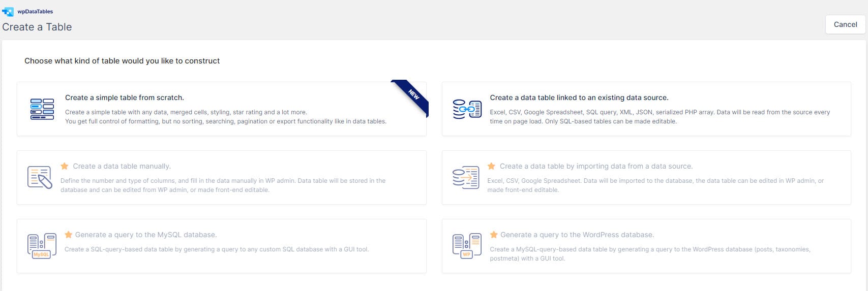This screenshot has width=868, height=291.
Task: Choose 'Create a data table linked to existing data source'
Action: pyautogui.click(x=579, y=98)
